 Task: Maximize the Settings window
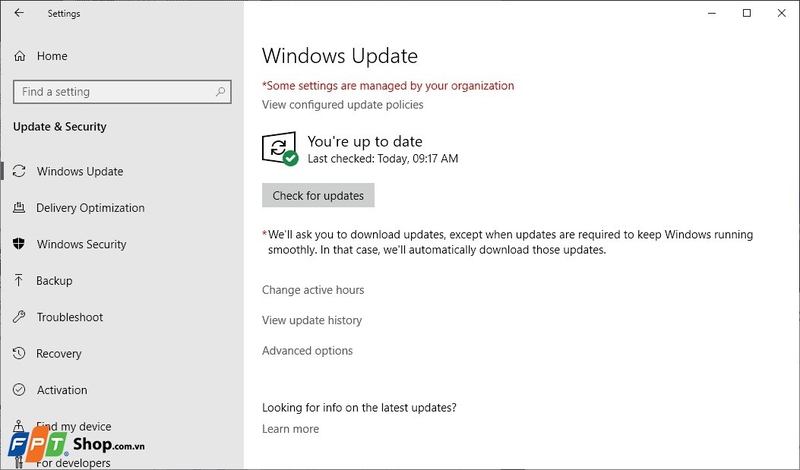(x=746, y=13)
